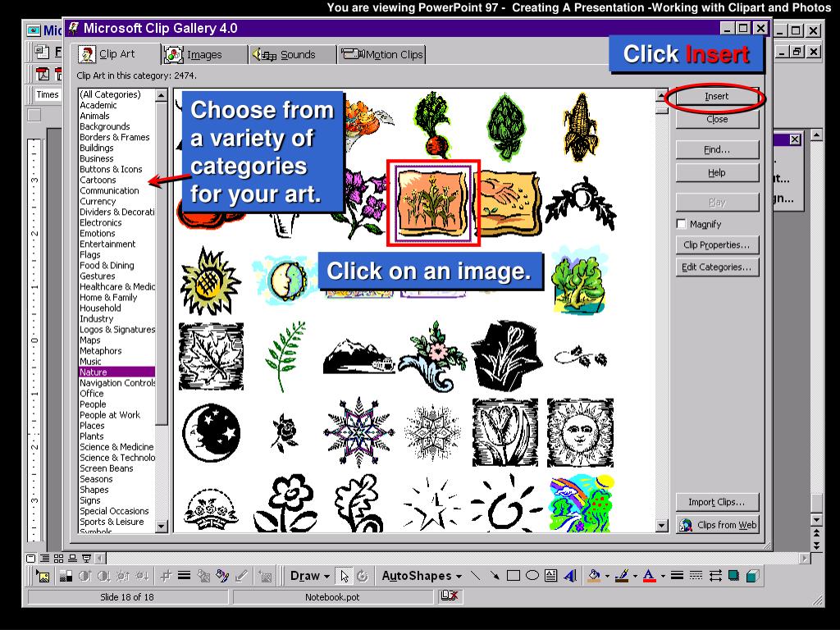Select the Oval drawing tool

[532, 576]
